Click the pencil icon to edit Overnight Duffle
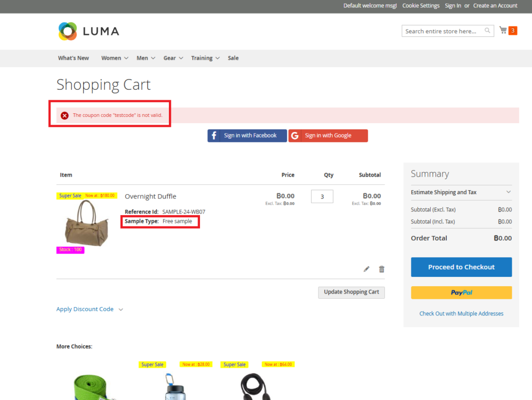Viewport: 532px width, 400px height. (366, 269)
